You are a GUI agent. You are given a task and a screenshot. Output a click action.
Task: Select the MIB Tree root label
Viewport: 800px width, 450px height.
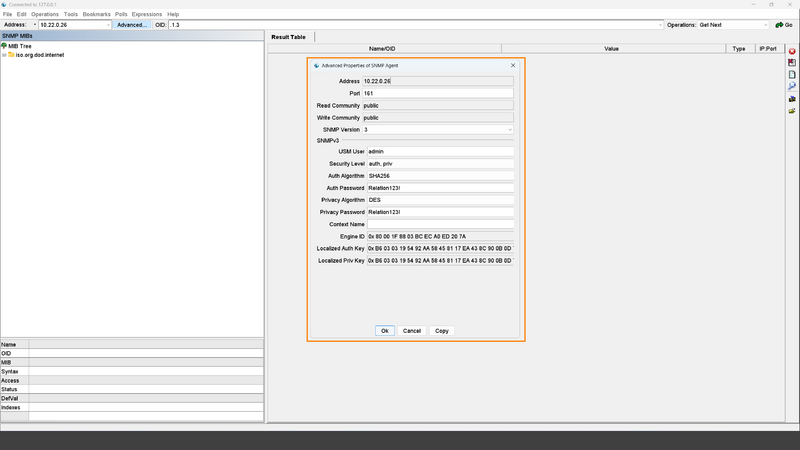coord(20,46)
